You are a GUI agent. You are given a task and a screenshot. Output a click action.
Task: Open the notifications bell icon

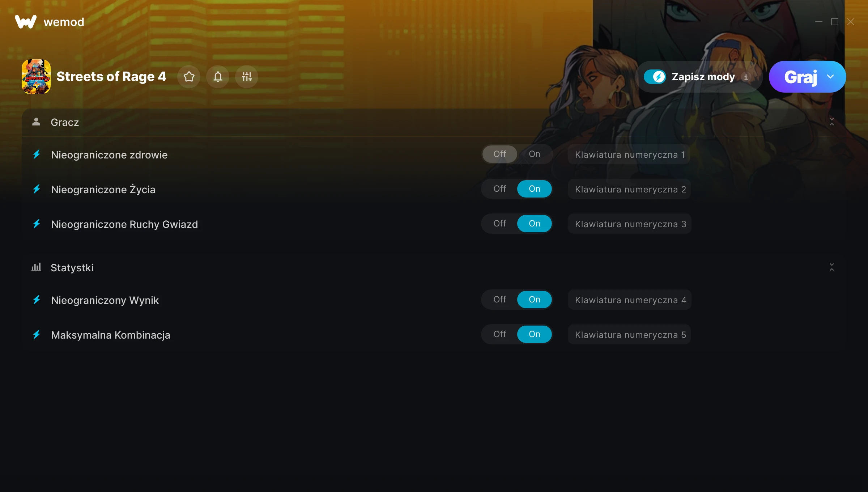[x=218, y=77]
